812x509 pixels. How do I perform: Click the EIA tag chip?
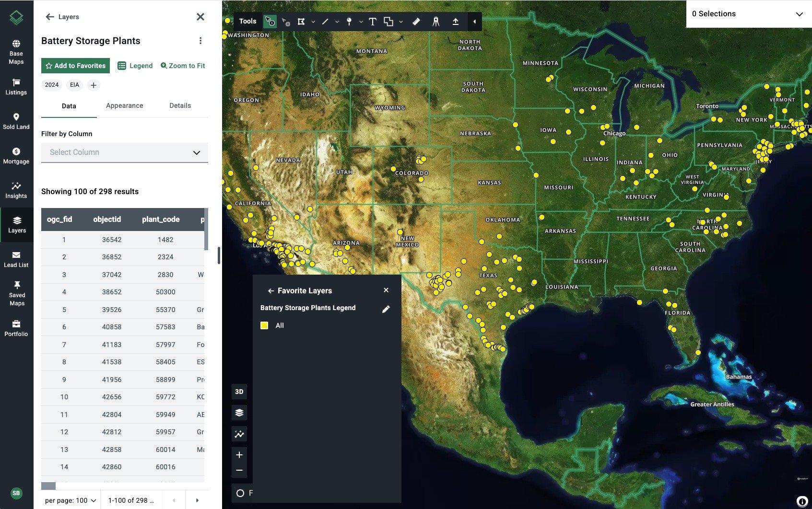(74, 85)
